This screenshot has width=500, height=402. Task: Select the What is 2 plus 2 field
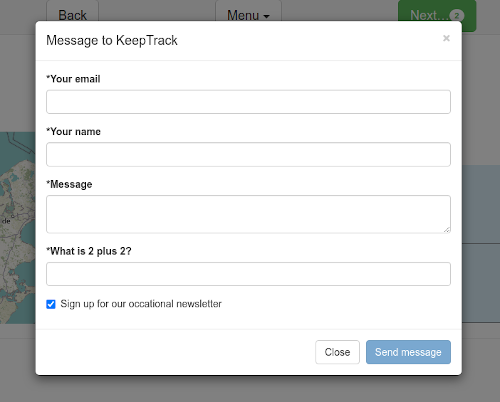coord(248,274)
